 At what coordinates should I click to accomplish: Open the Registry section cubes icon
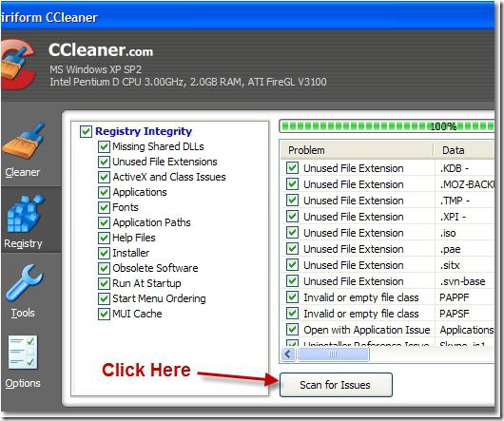(26, 213)
